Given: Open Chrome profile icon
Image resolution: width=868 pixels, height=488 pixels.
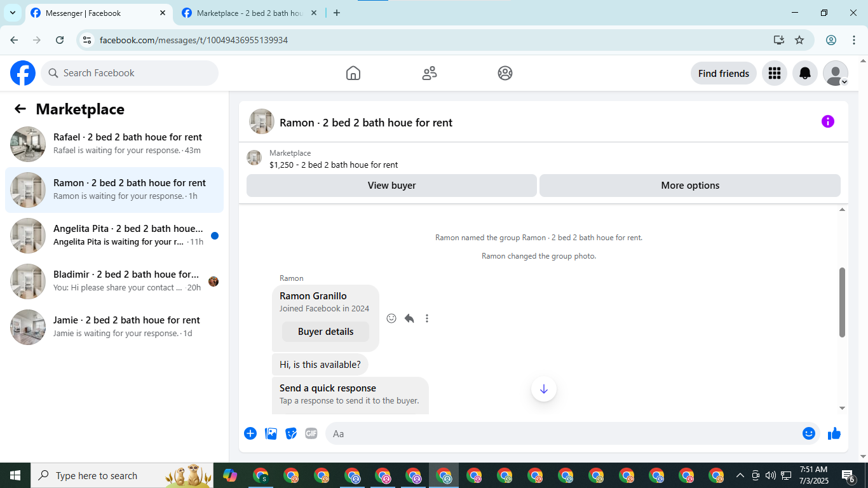Looking at the screenshot, I should pos(831,40).
